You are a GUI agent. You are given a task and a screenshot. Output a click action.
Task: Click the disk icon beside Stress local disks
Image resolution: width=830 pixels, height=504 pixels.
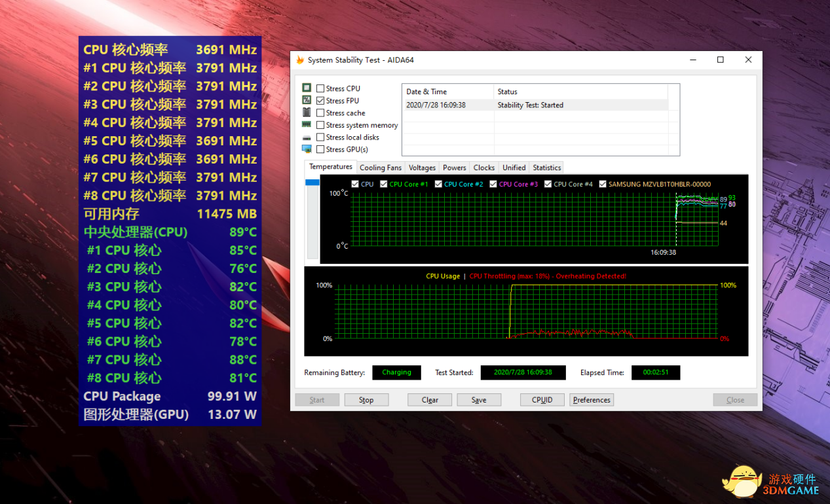click(307, 137)
